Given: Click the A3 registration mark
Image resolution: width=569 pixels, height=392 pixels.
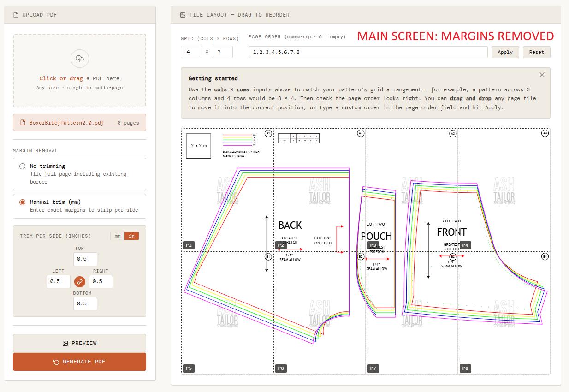Looking at the screenshot, I should click(x=453, y=133).
